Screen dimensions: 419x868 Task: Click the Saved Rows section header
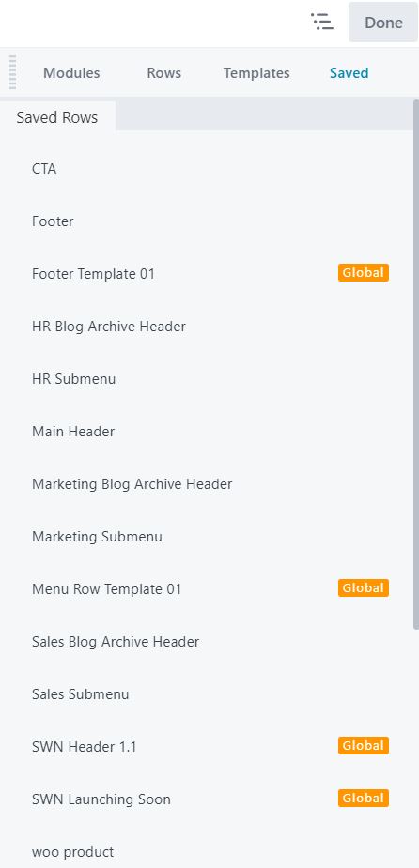57,117
